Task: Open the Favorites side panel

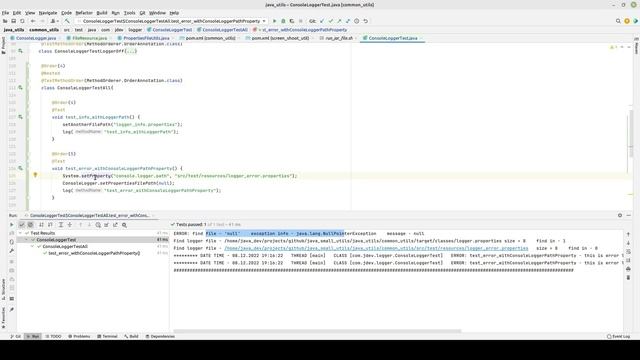Action: click(x=3, y=317)
